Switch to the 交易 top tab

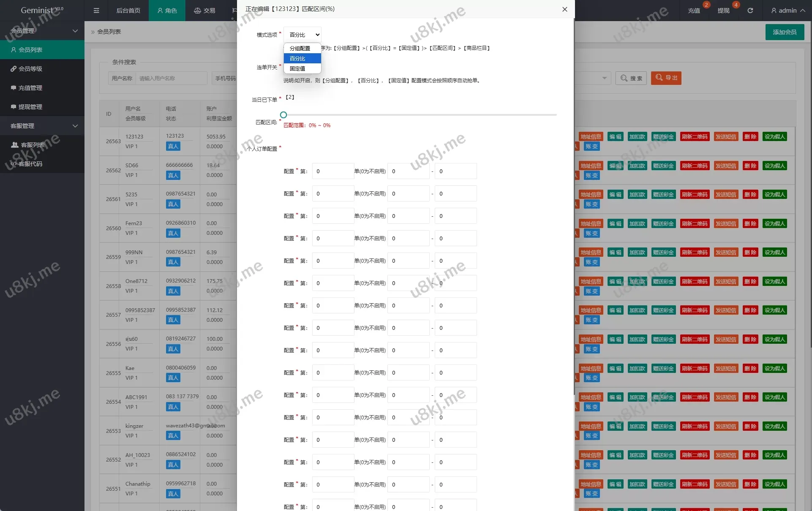point(204,11)
